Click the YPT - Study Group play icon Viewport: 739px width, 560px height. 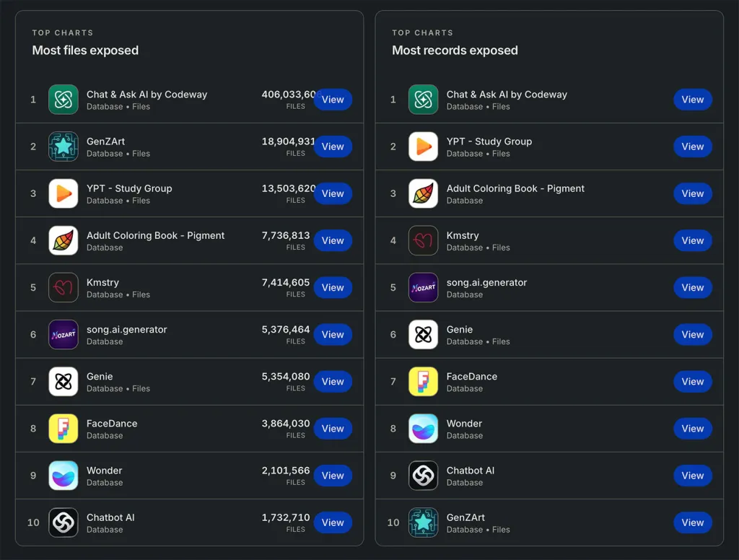coord(63,193)
